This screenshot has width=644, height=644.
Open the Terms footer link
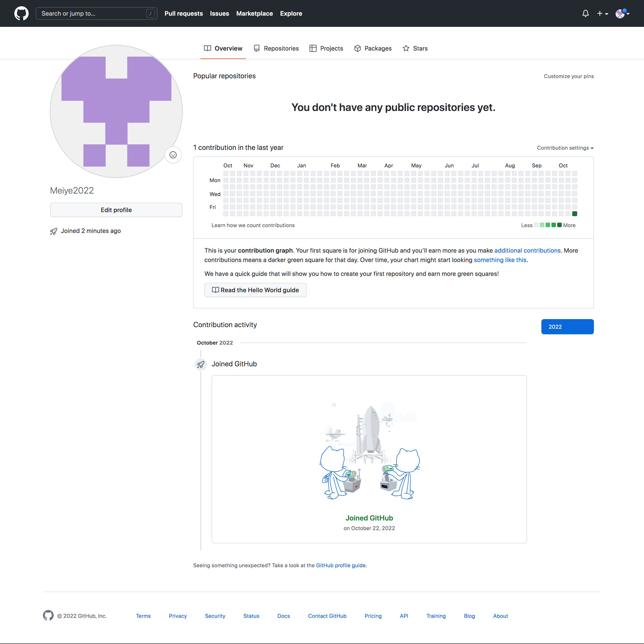click(143, 616)
